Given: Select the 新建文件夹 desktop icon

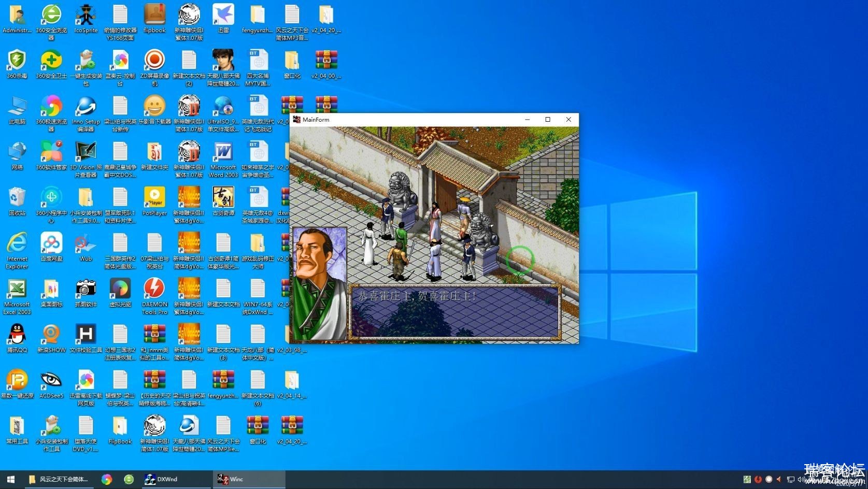Looking at the screenshot, I should coord(154,155).
